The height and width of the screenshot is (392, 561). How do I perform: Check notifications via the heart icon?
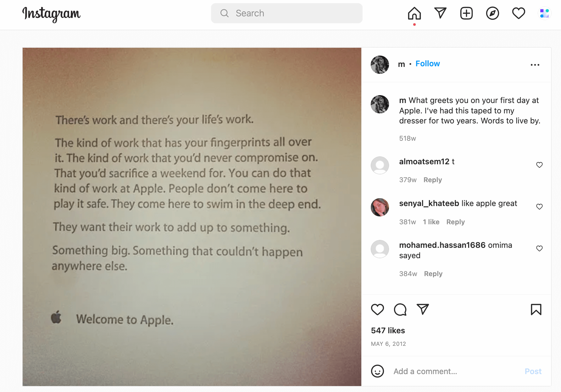pos(518,13)
